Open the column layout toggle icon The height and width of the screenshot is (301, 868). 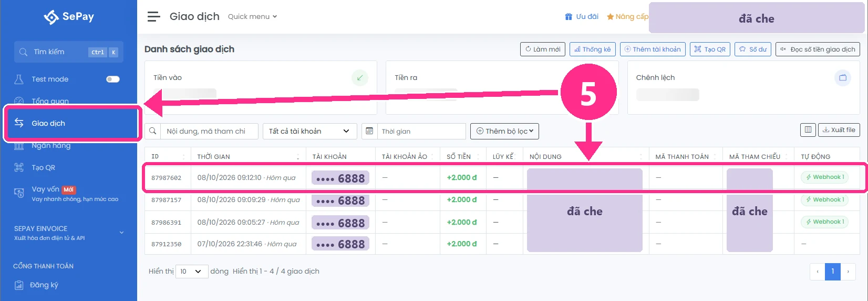point(808,130)
